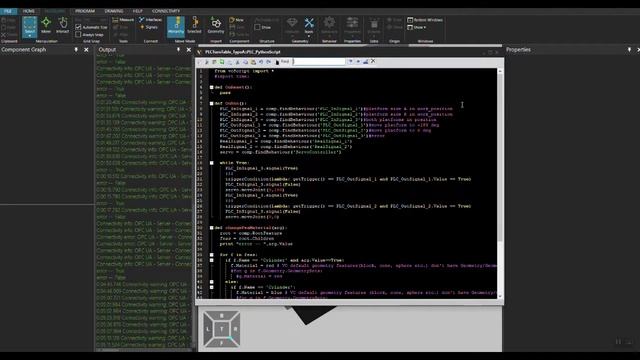Image resolution: width=640 pixels, height=360 pixels.
Task: Toggle the Always Snap checkbox
Action: [78, 35]
